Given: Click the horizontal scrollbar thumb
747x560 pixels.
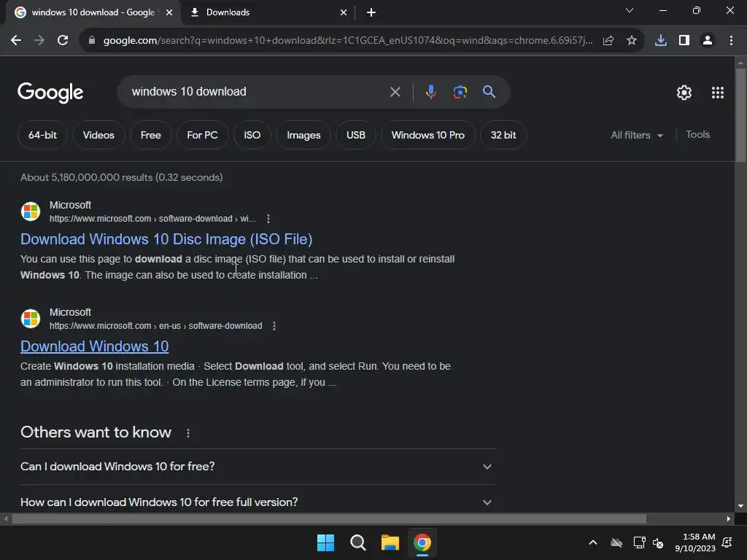Looking at the screenshot, I should point(329,518).
